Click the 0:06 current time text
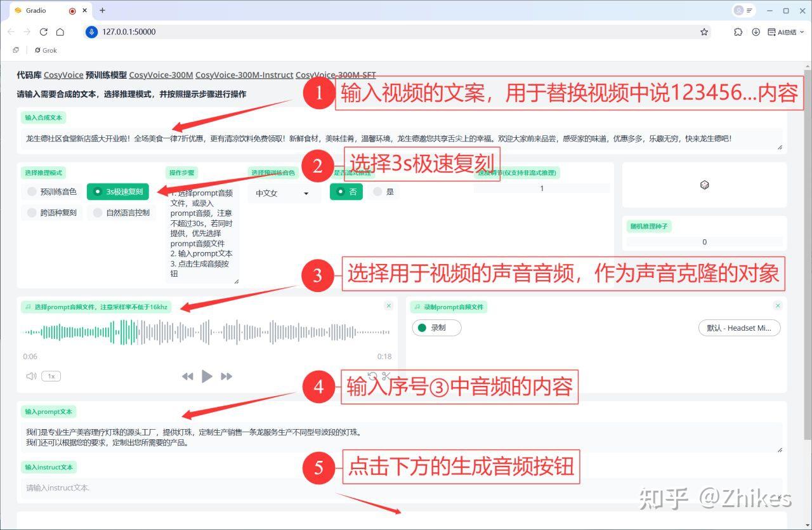The width and height of the screenshot is (812, 530). pos(30,357)
